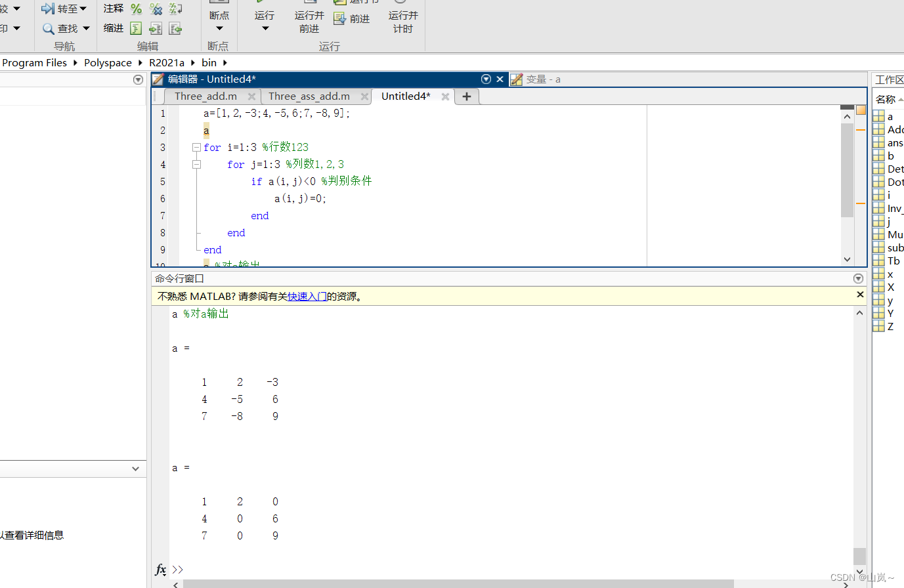The image size is (904, 588).
Task: Click the 查找 (Find) magnifier button
Action: tap(60, 28)
